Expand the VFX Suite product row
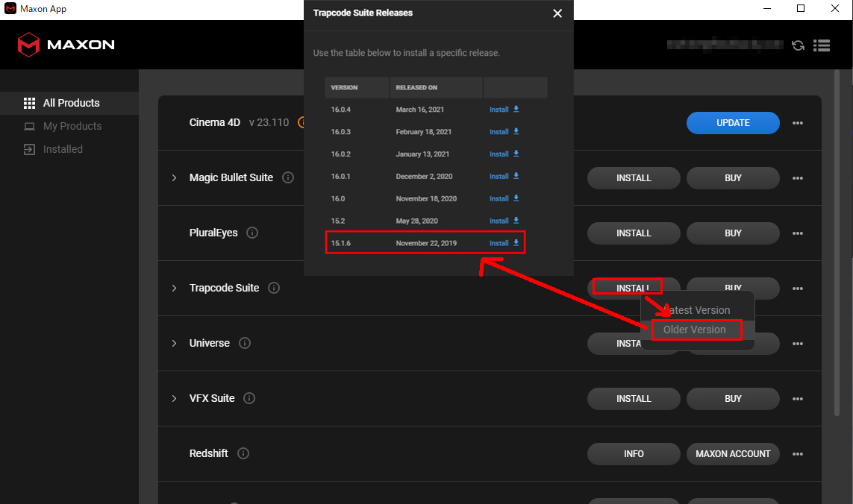Viewport: 853px width, 504px height. pos(174,399)
